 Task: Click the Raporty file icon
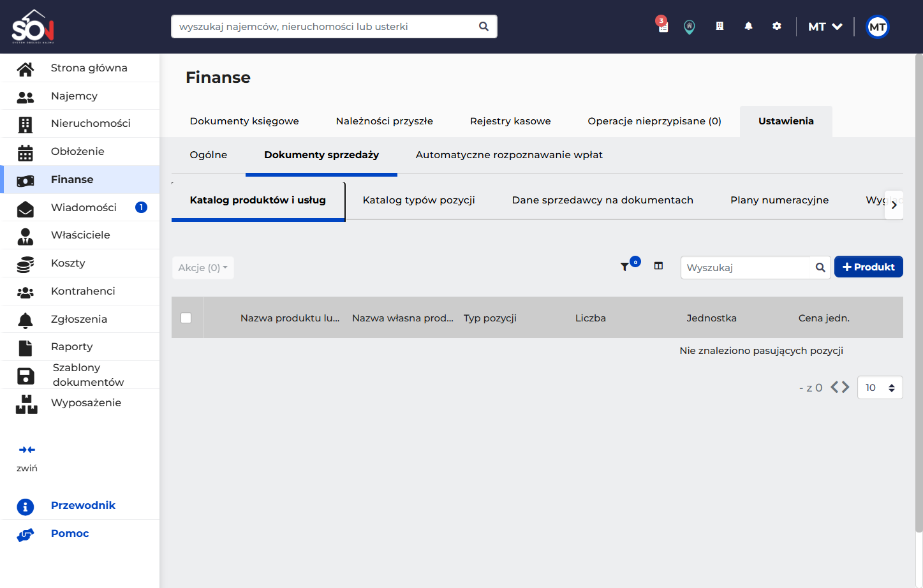click(x=26, y=348)
